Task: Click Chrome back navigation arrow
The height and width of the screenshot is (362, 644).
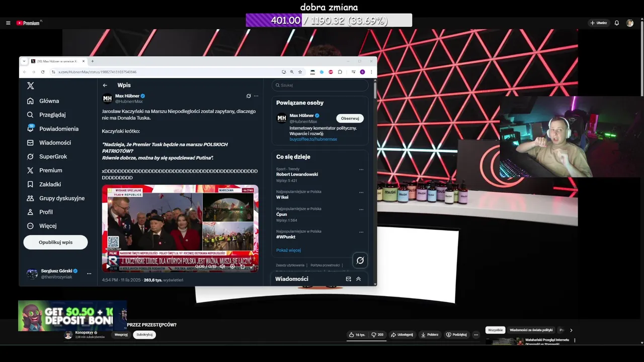Action: point(25,72)
